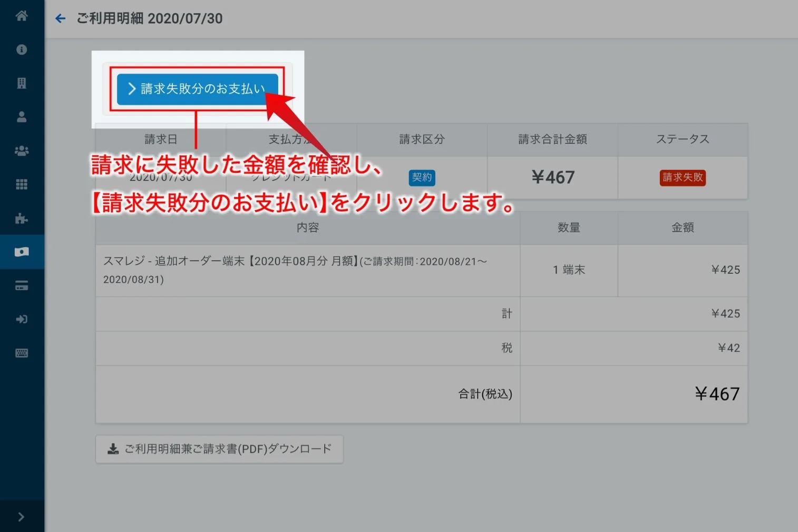Select the single user sidebar icon
Image resolution: width=798 pixels, height=532 pixels.
coord(22,117)
